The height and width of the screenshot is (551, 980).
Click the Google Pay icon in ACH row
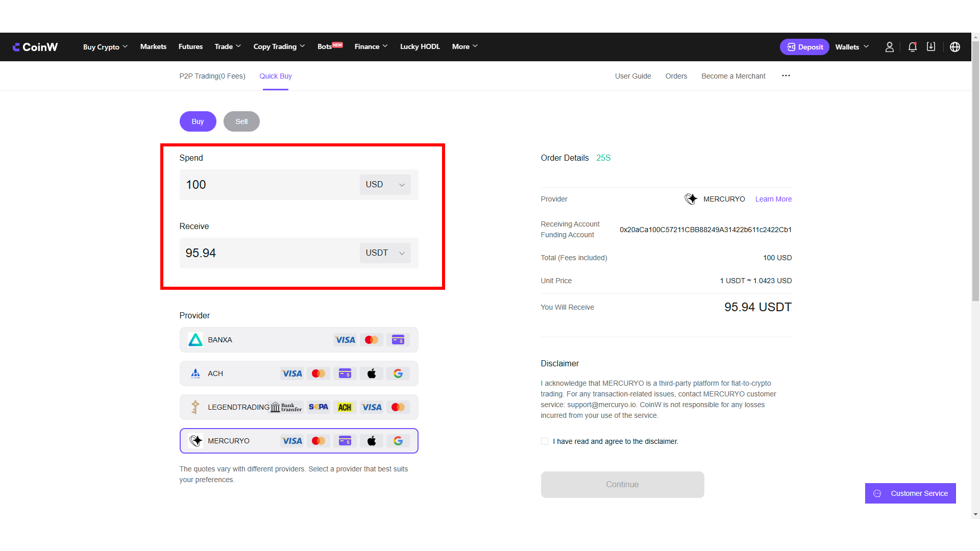tap(398, 373)
